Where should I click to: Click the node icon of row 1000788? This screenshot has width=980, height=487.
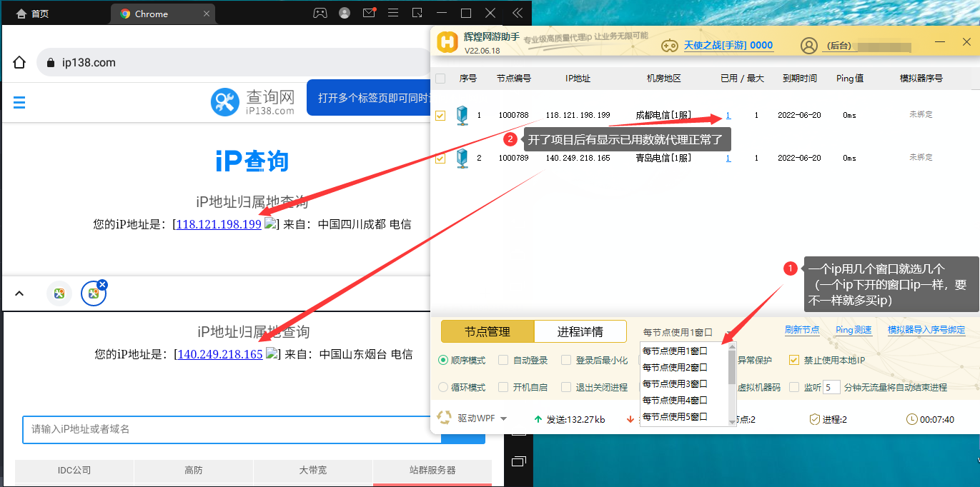462,115
